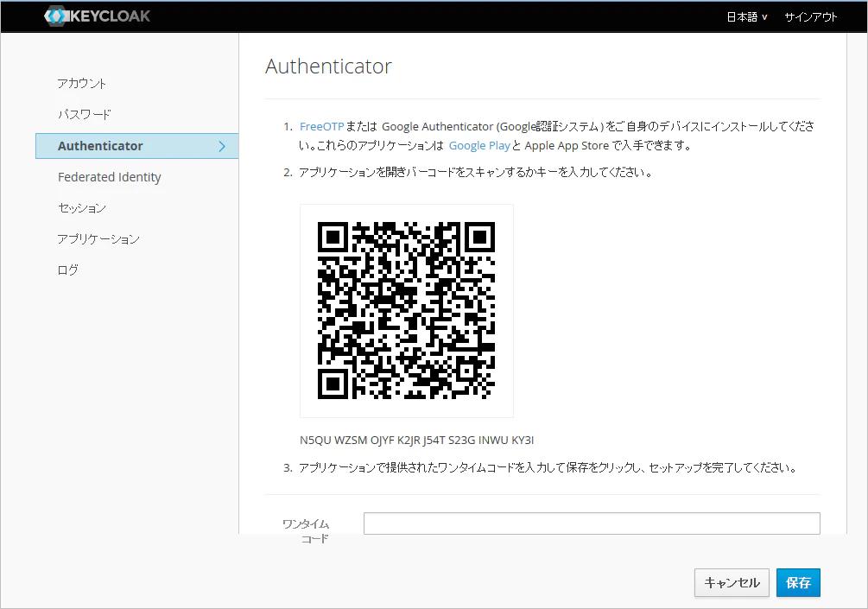The width and height of the screenshot is (868, 609).
Task: Open the Federated Identity page
Action: click(110, 177)
